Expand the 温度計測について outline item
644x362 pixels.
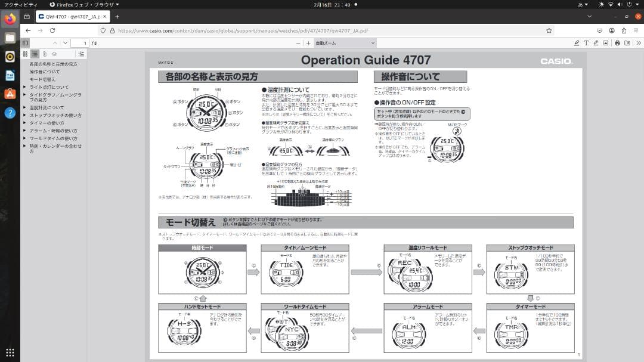tap(24, 107)
